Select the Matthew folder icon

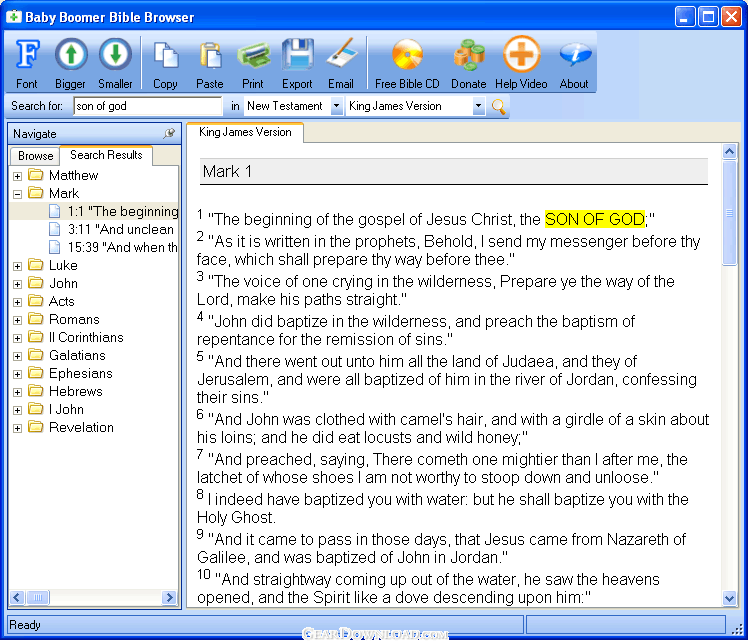point(36,175)
